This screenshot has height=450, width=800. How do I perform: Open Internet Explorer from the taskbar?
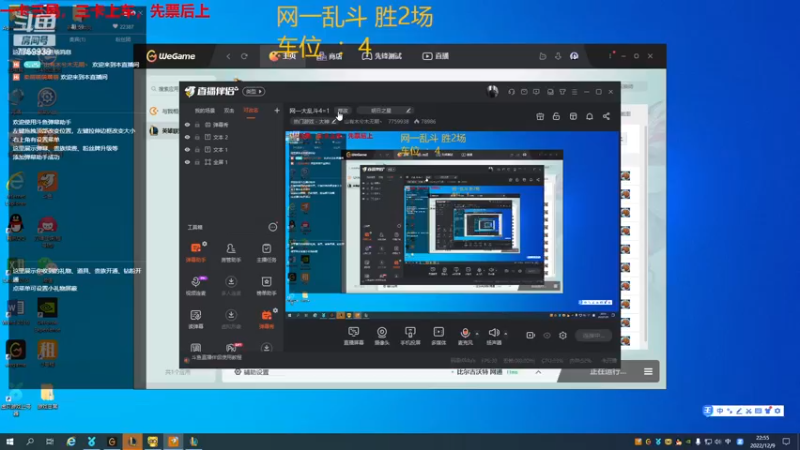point(71,441)
